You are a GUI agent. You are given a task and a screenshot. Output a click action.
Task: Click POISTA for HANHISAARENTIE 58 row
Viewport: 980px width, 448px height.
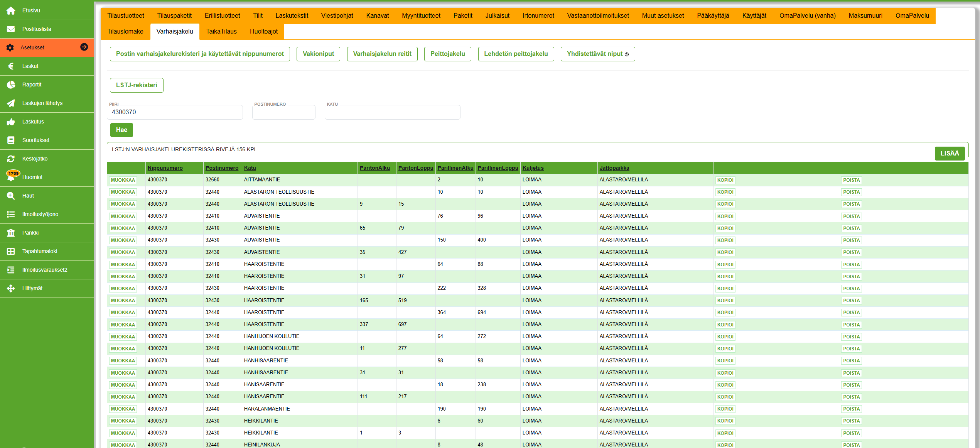(851, 361)
